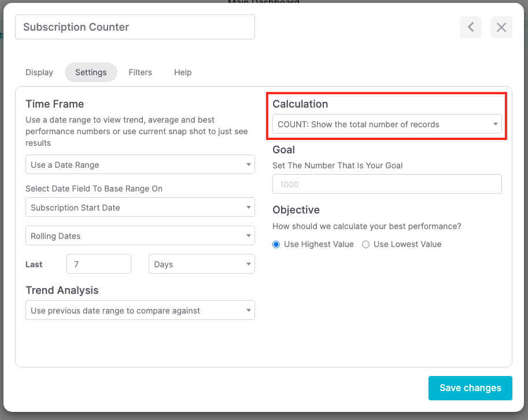Click the Save changes button
Viewport: 528px width, 420px height.
(470, 388)
